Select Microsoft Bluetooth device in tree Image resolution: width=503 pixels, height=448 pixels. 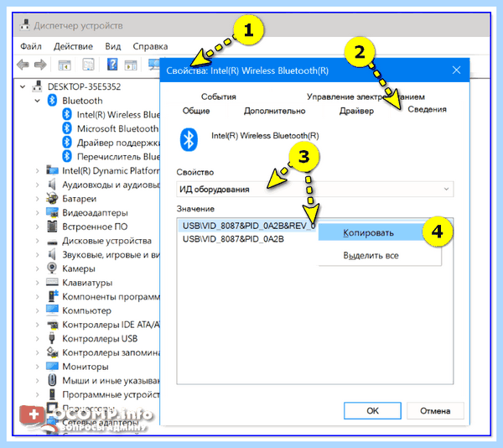(x=117, y=128)
